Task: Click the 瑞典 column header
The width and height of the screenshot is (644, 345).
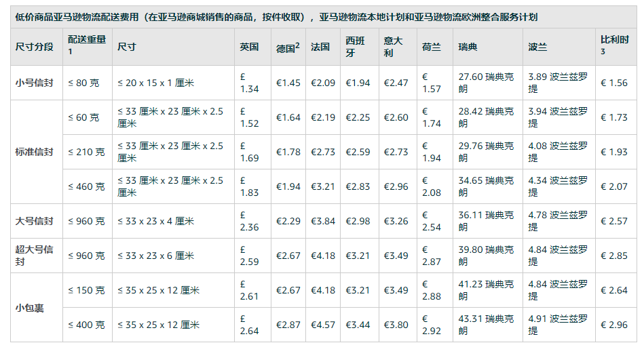Action: [468, 47]
